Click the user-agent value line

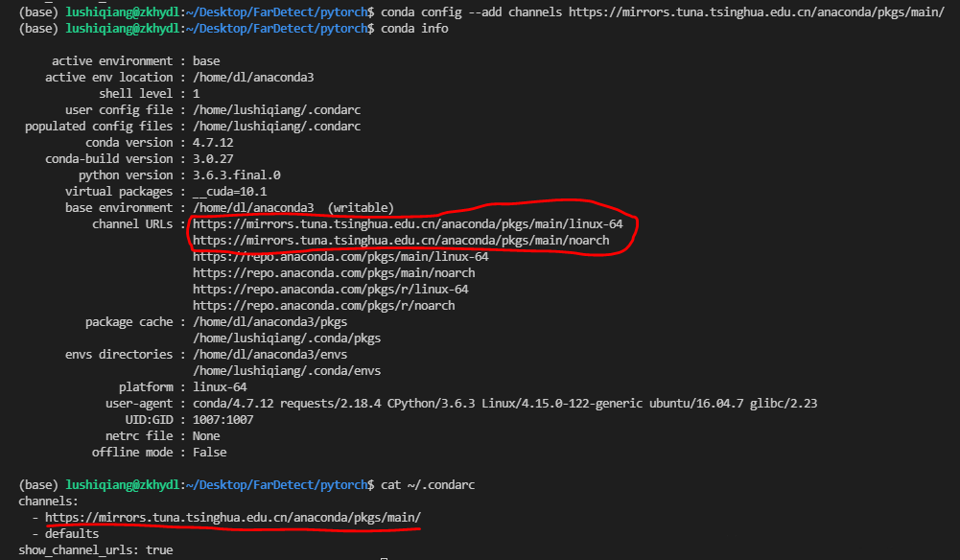tap(504, 404)
